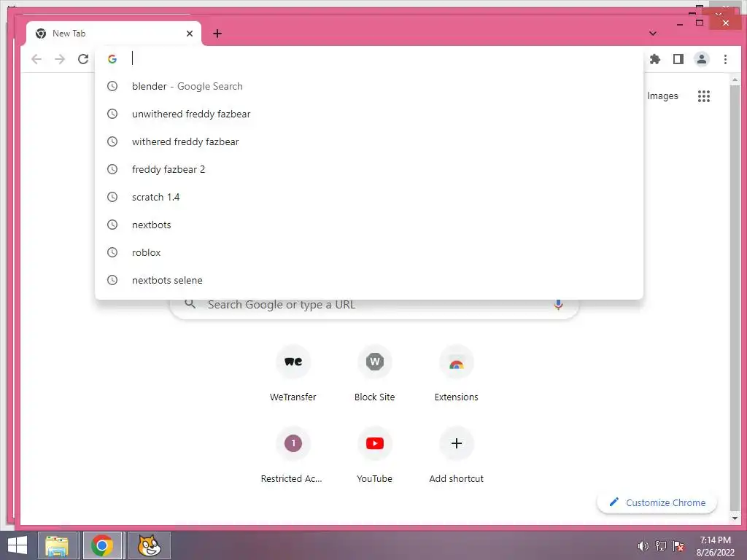
Task: Focus the address bar input
Action: point(368,58)
